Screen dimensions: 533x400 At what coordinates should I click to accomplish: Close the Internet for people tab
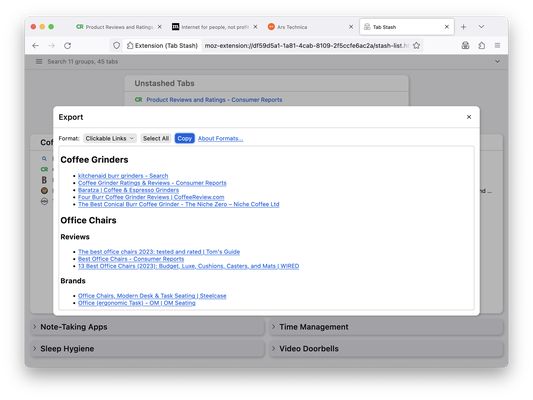255,27
